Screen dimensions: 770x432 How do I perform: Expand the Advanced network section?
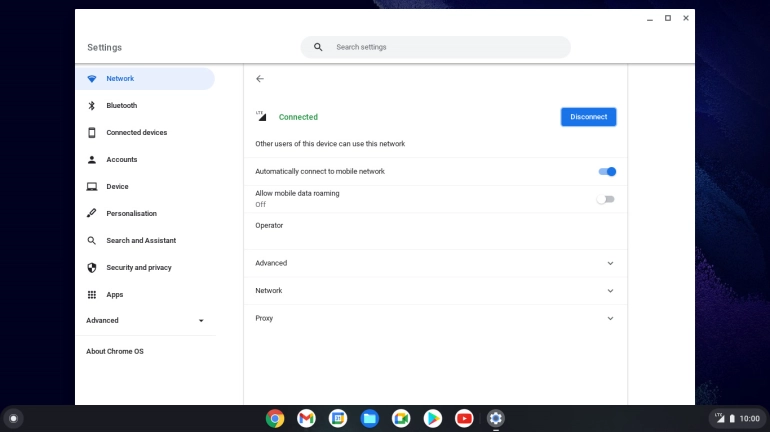coord(610,264)
